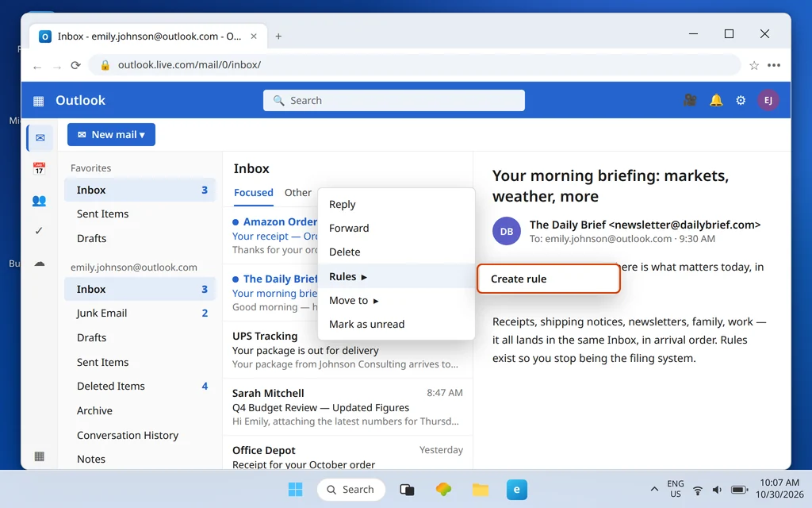Screen dimensions: 812x508
Task: Open the Amazon Order email
Action: pos(270,236)
